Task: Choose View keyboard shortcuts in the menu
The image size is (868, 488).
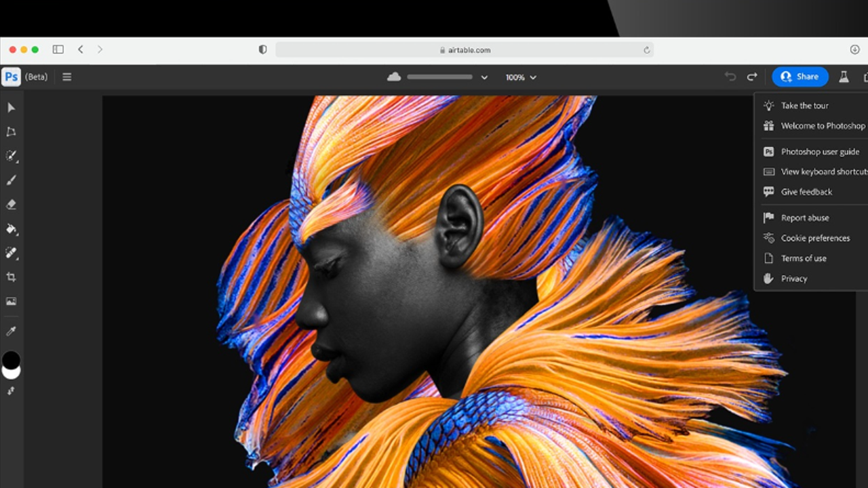Action: (823, 171)
